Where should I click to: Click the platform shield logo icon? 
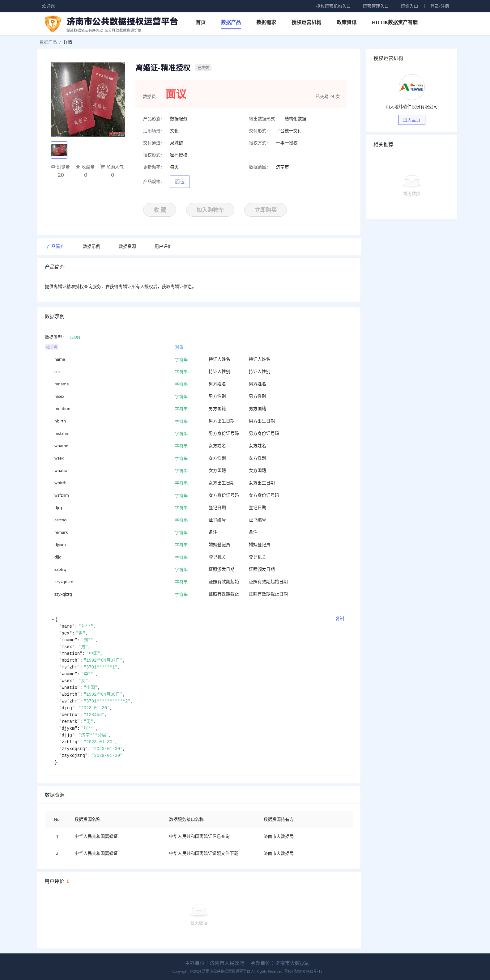click(53, 23)
